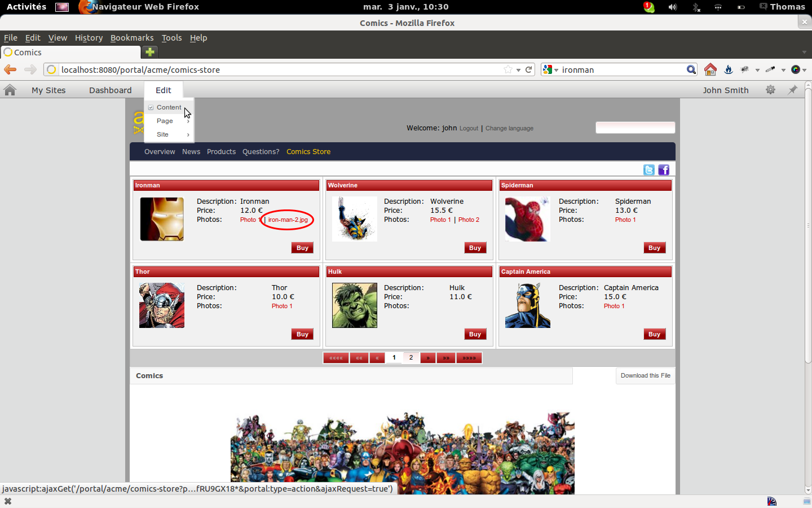Click the search magnifier icon
This screenshot has width=812, height=508.
691,69
